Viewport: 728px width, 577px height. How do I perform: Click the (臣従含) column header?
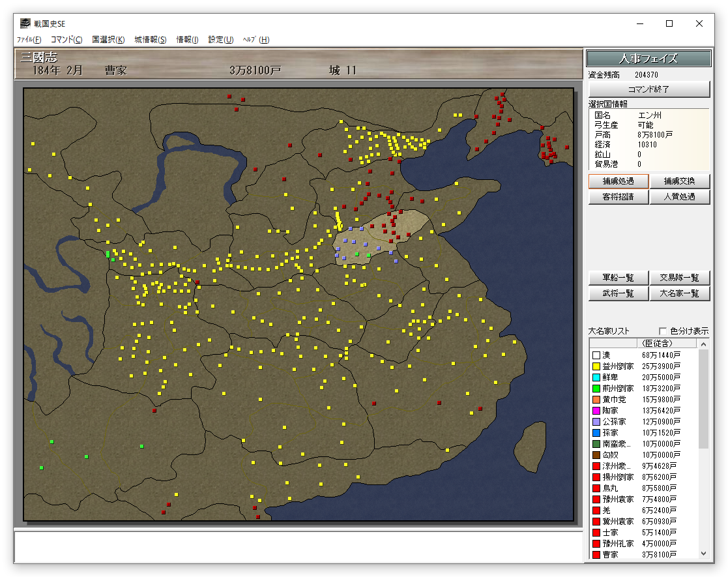coord(656,343)
